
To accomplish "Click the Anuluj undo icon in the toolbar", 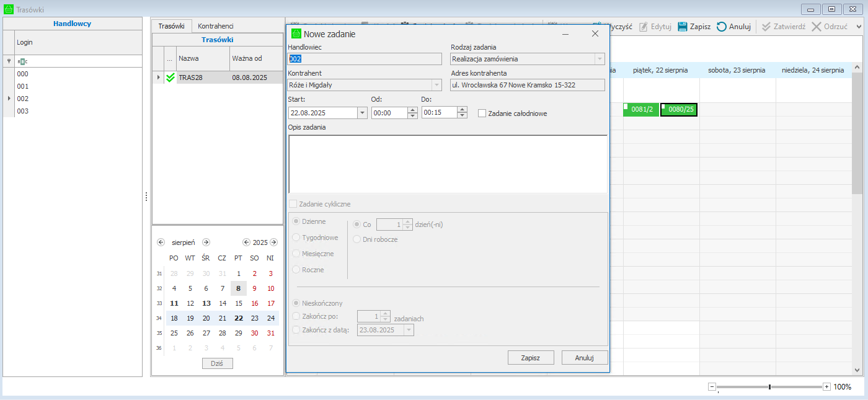I will (x=722, y=27).
